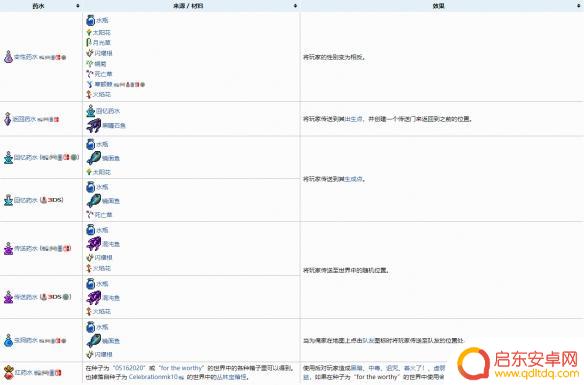Click the 来源 / 材料 column header

coord(188,6)
